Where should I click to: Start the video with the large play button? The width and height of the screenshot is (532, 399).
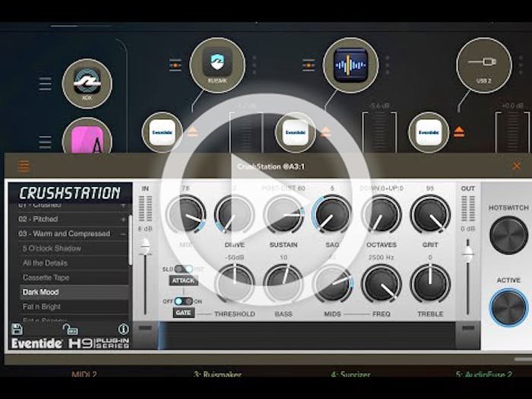tap(265, 198)
